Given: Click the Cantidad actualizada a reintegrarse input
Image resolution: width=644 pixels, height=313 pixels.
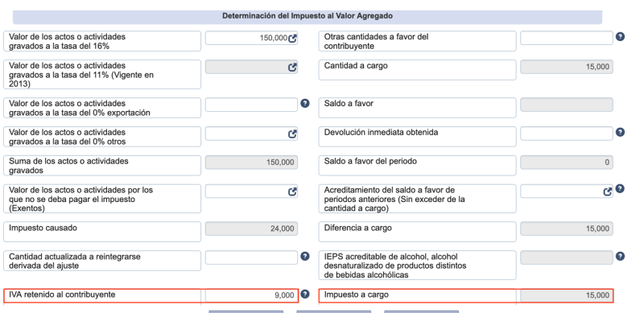Looking at the screenshot, I should [x=251, y=257].
